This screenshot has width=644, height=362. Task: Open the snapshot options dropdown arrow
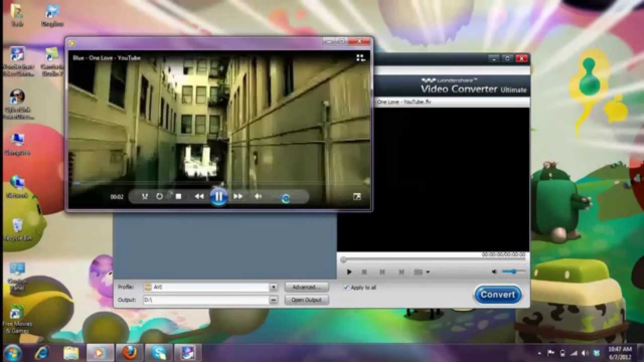click(x=428, y=272)
